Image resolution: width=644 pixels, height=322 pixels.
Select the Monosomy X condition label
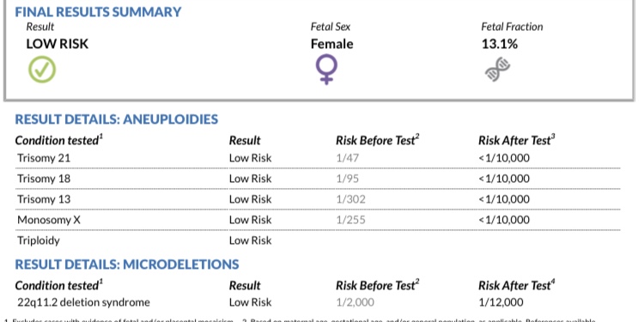[x=49, y=220]
